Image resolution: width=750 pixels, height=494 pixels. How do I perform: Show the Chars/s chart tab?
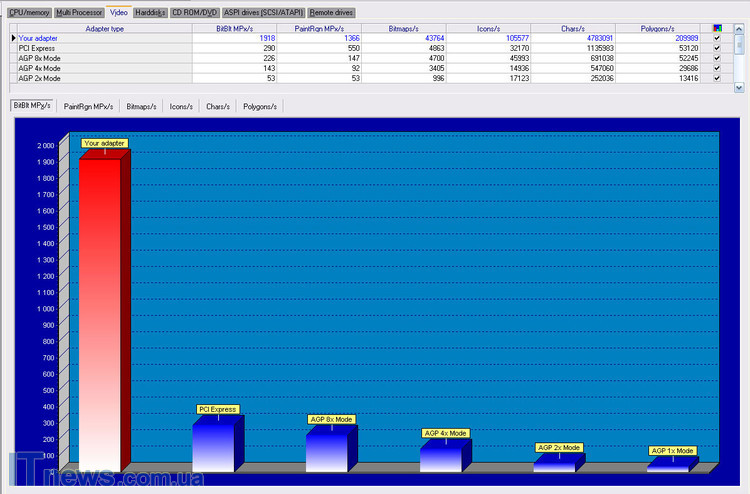pos(217,105)
